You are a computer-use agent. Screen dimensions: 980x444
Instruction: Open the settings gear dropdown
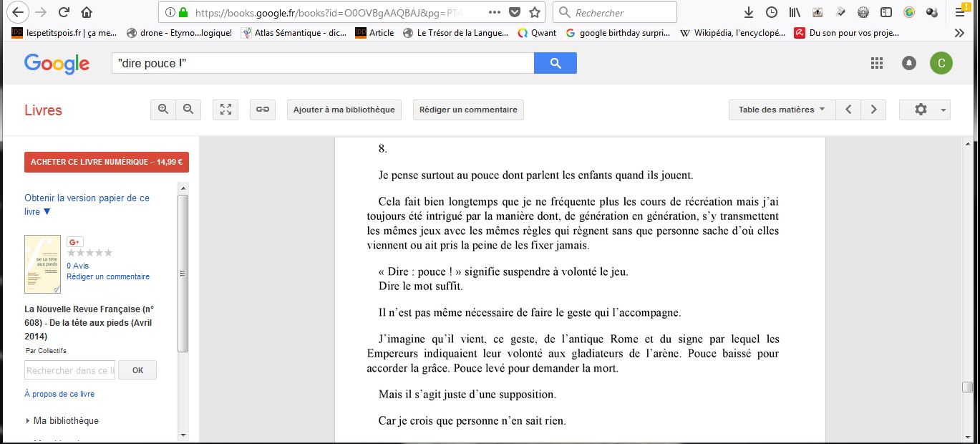click(x=925, y=110)
